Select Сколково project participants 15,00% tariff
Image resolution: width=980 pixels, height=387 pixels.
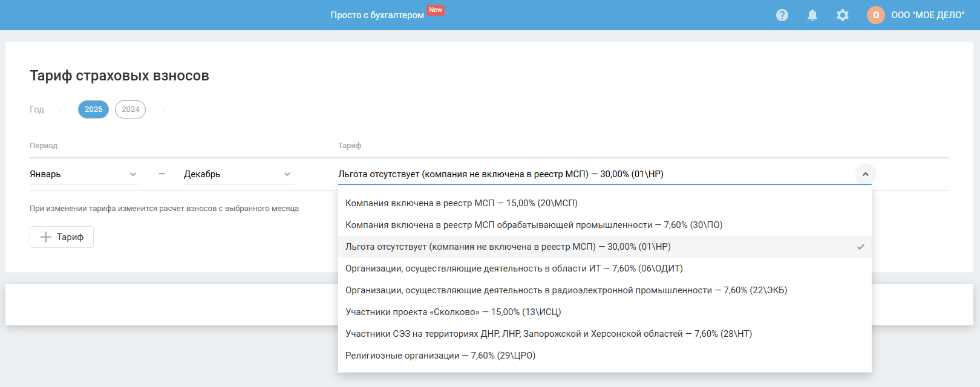tap(453, 312)
